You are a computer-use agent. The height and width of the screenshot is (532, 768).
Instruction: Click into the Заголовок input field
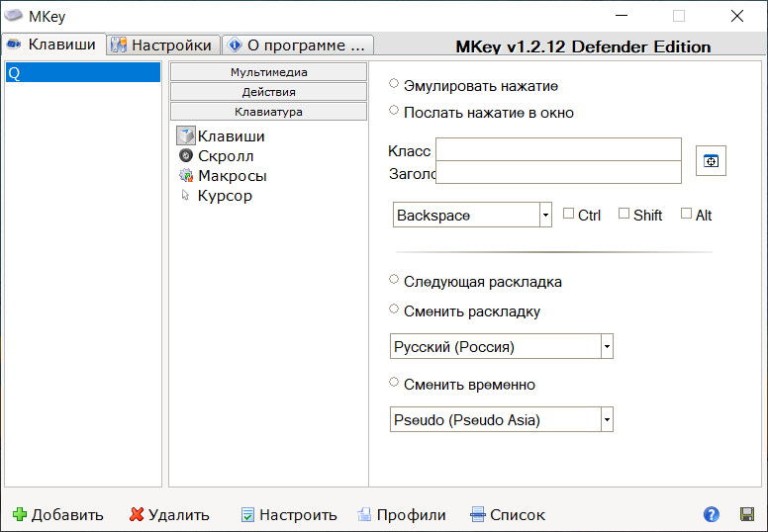click(x=558, y=172)
